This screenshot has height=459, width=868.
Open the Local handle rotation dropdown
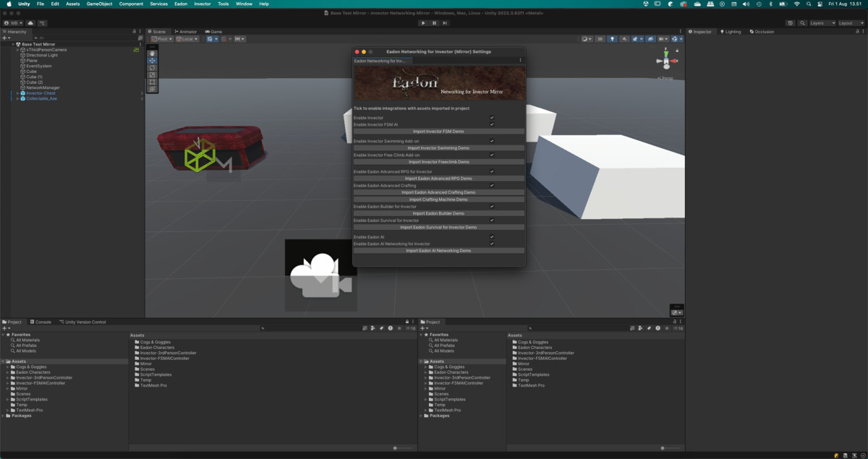point(187,39)
